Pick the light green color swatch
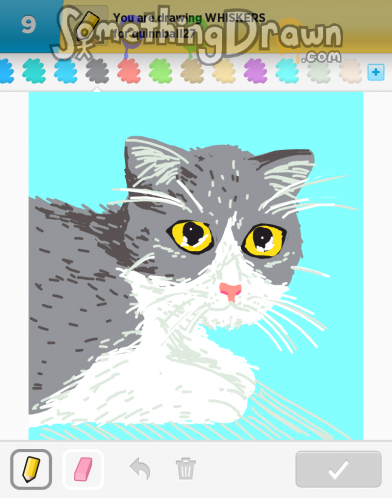This screenshot has width=392, height=498. [x=161, y=71]
